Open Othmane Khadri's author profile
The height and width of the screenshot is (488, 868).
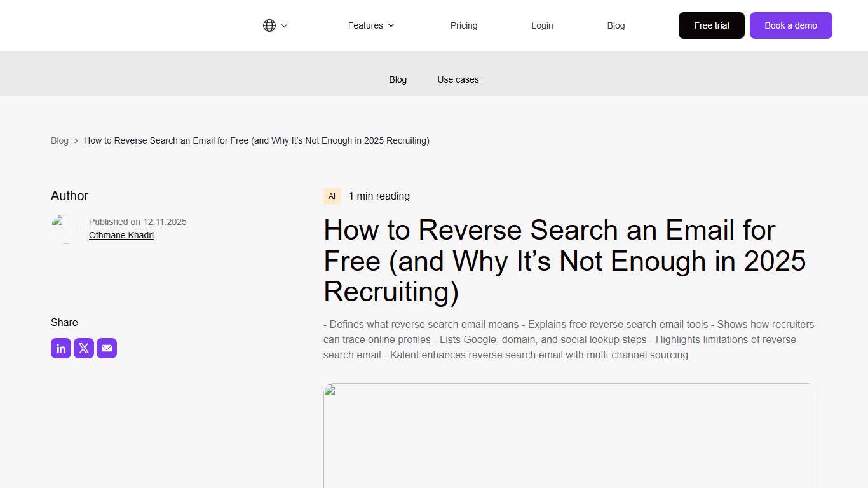point(121,235)
